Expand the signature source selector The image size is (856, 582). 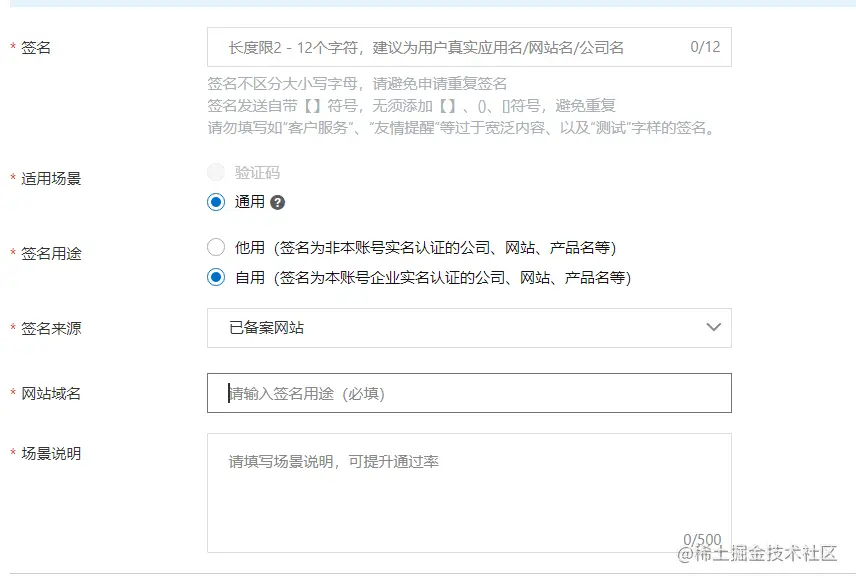coord(470,328)
